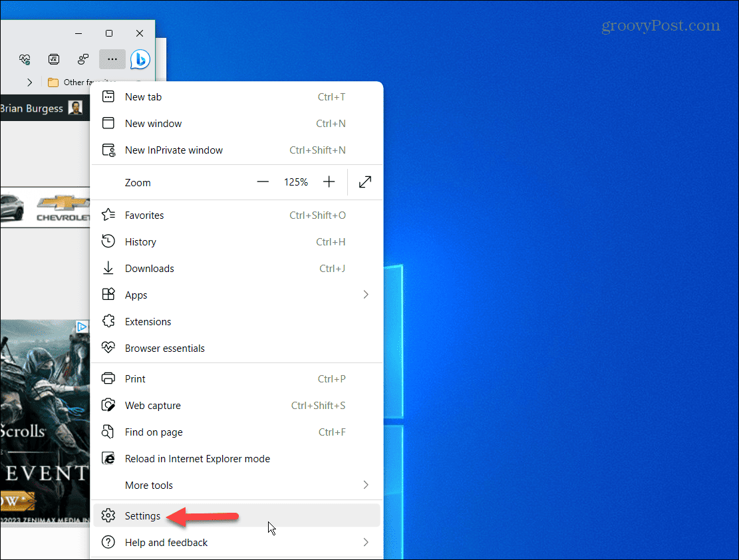
Task: Open Settings from the menu
Action: tap(237, 515)
